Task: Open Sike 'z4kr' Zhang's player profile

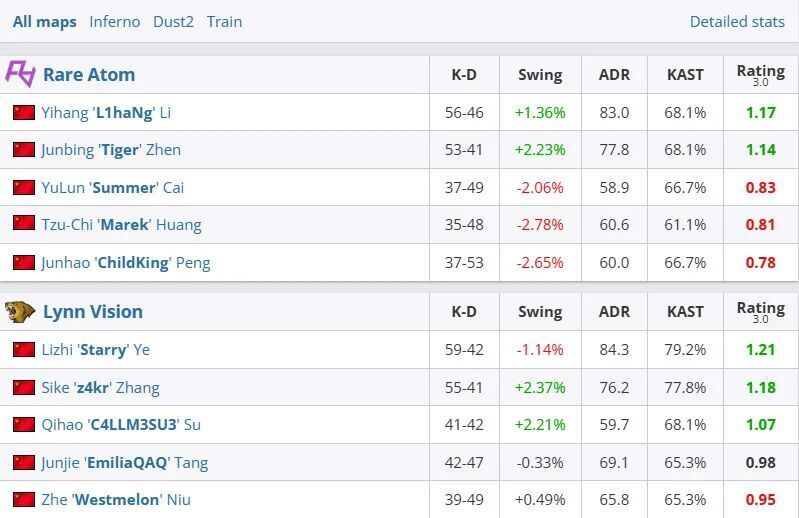Action: point(100,387)
